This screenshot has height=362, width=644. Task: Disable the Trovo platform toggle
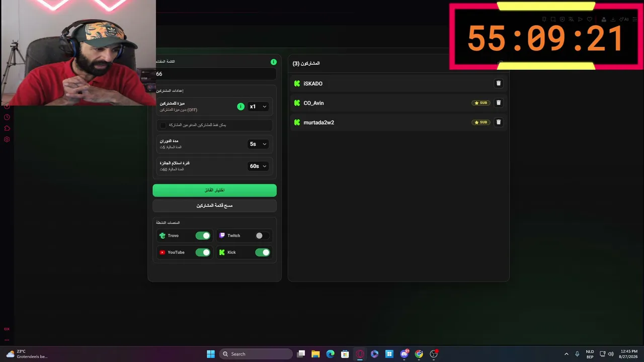click(x=203, y=235)
